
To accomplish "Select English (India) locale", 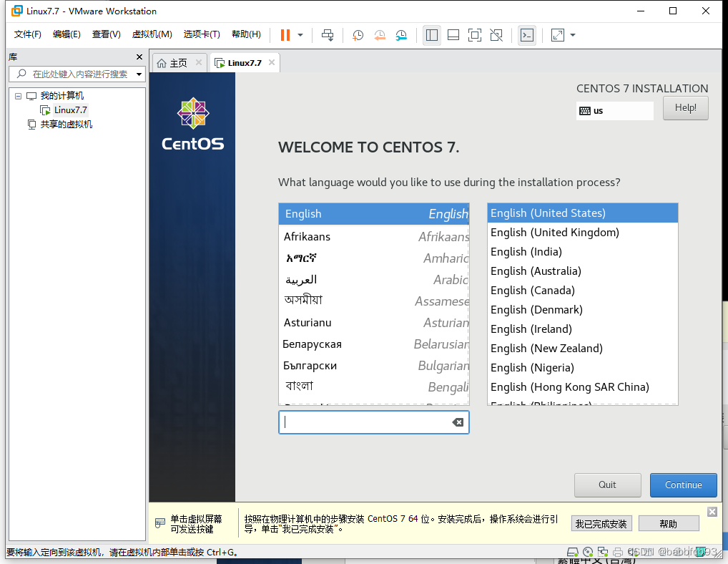I will [x=583, y=251].
